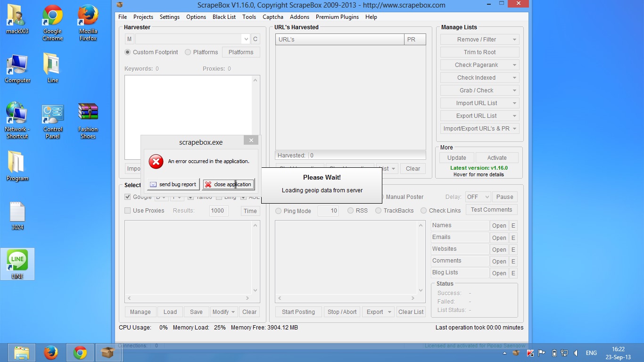Click the red error icon in the dialog
Viewport: 644px width, 362px height.
tap(156, 161)
